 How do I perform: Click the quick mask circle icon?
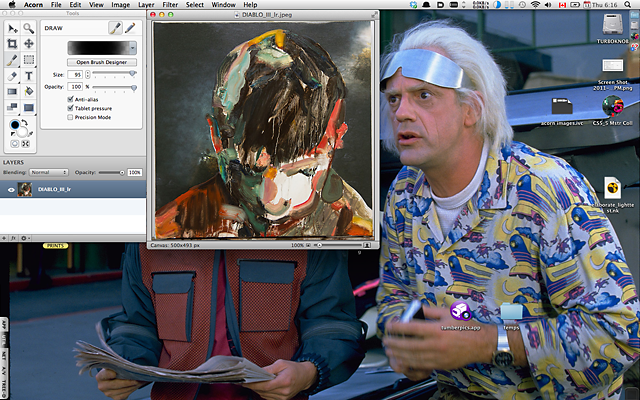coord(15,144)
